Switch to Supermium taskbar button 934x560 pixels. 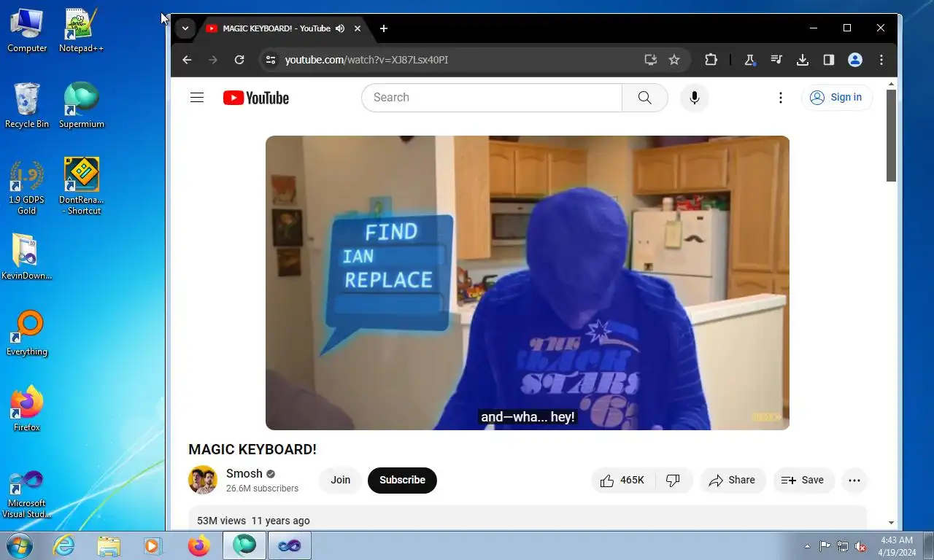244,545
